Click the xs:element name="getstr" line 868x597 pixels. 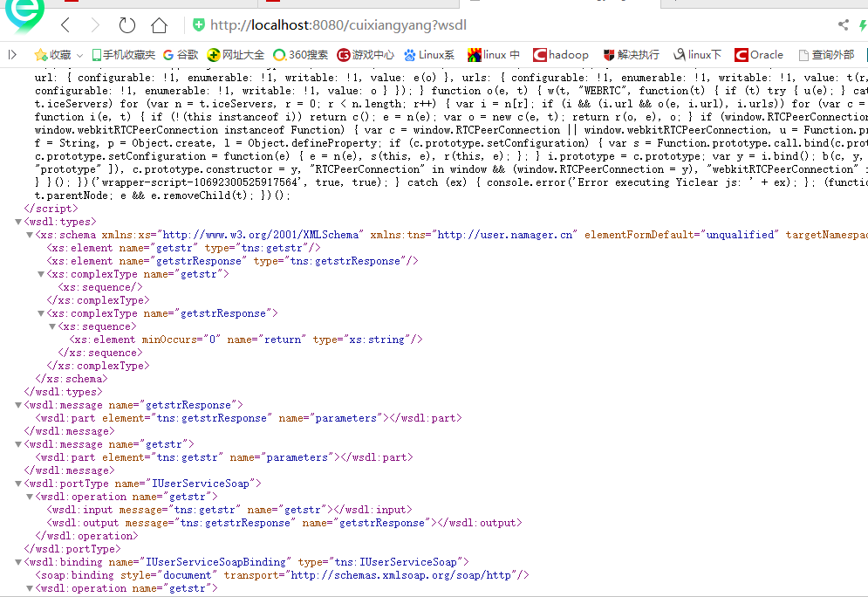(183, 248)
